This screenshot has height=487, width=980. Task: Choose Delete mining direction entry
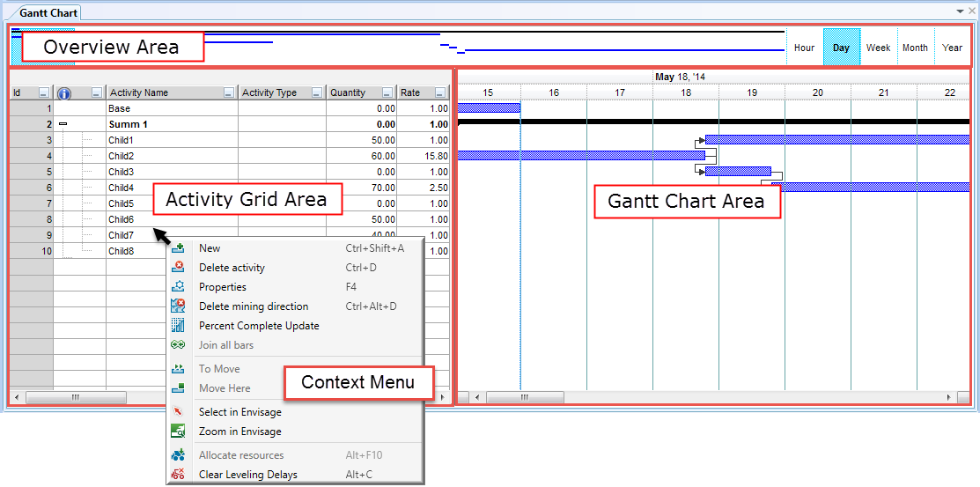coord(253,306)
